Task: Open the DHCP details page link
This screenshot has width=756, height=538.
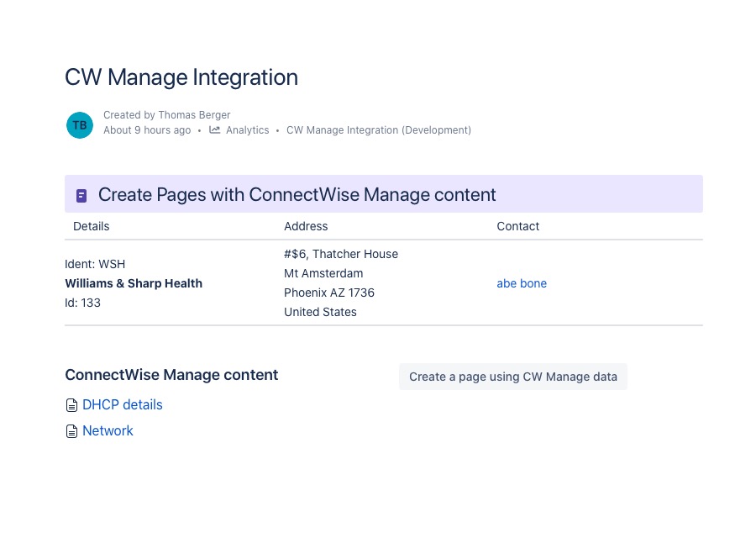Action: click(123, 405)
